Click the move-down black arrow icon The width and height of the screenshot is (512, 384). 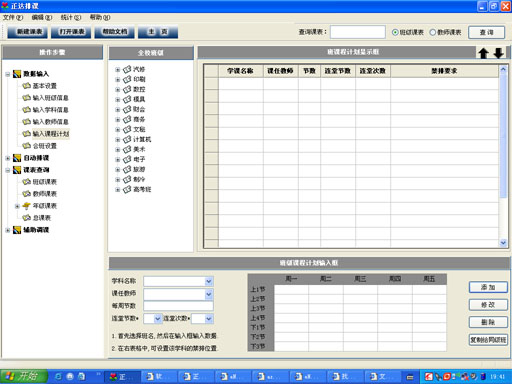(498, 53)
